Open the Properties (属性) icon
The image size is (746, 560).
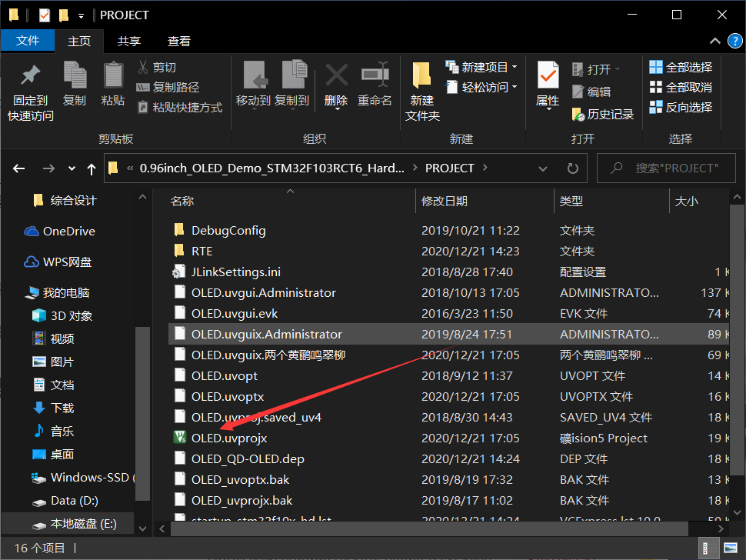click(x=548, y=75)
